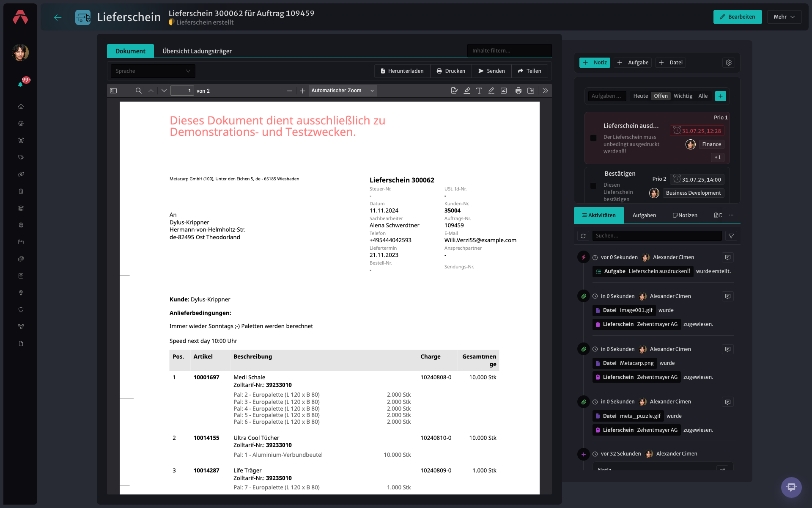Zoom out of the PDF document
The image size is (812, 508).
click(290, 91)
